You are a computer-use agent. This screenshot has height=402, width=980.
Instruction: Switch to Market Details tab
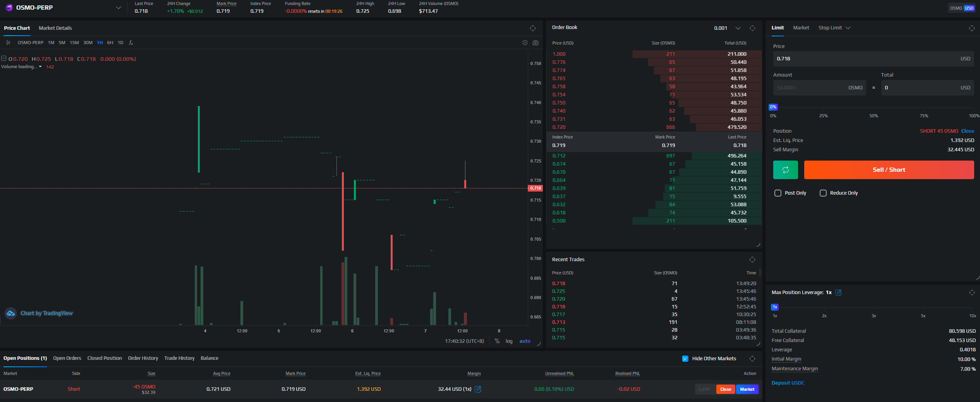click(x=55, y=28)
